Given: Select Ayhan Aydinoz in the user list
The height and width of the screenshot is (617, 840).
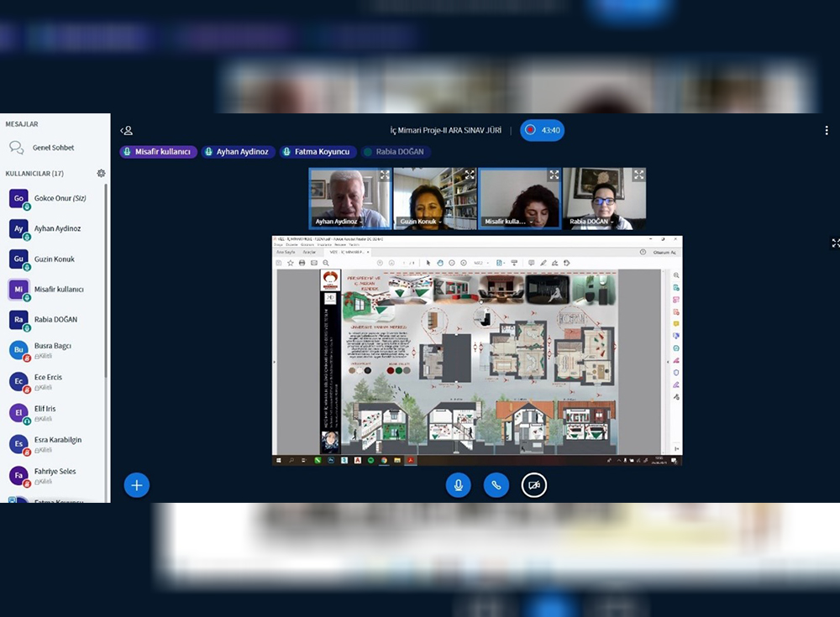Looking at the screenshot, I should 57,228.
